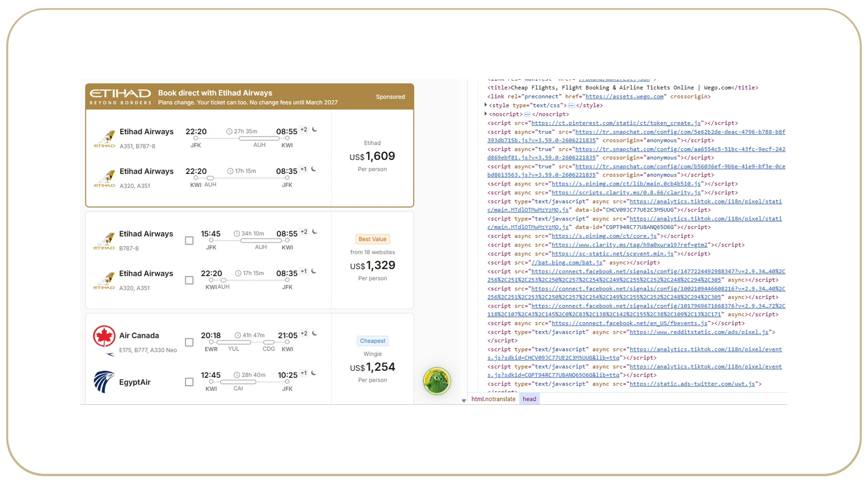Click clock icon next to 34h 10m

237,234
